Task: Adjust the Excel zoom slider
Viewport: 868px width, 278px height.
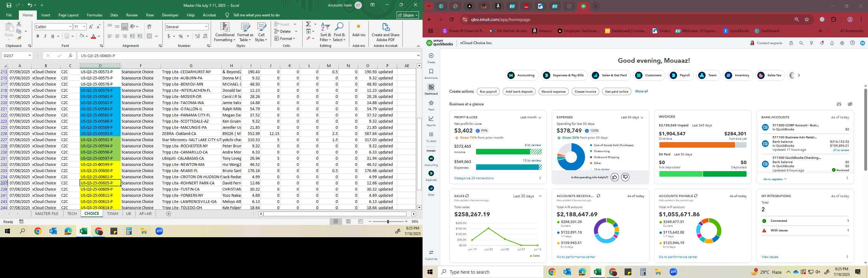Action: pyautogui.click(x=388, y=221)
